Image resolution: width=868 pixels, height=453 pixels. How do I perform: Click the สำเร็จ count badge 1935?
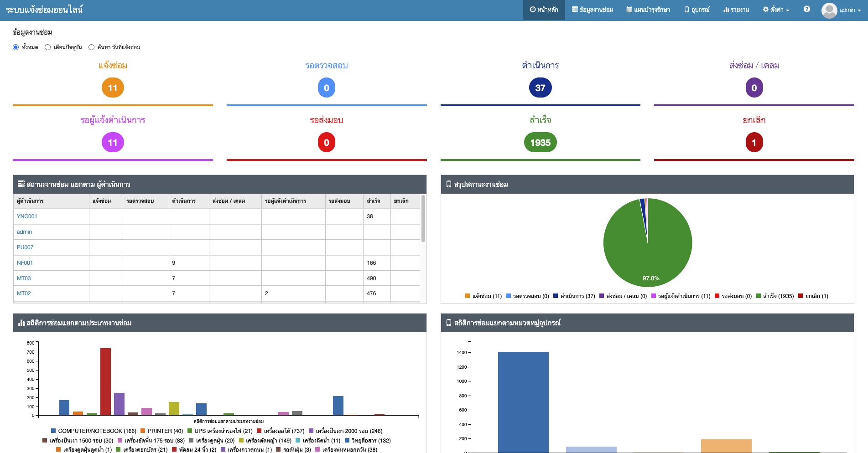[541, 143]
